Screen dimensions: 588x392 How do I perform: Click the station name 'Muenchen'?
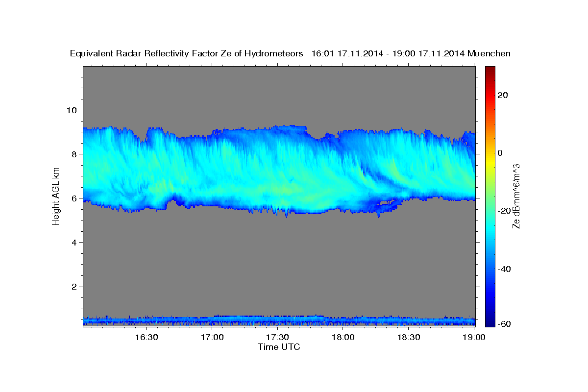click(489, 54)
